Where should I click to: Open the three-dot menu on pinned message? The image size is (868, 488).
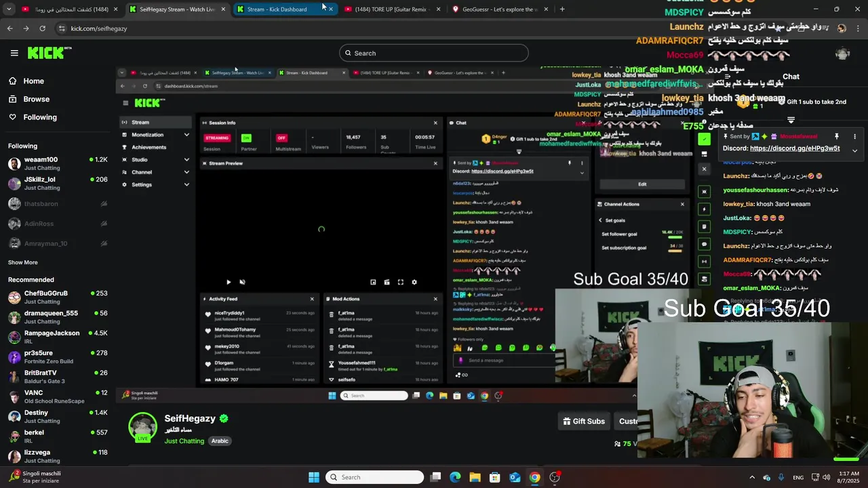854,137
